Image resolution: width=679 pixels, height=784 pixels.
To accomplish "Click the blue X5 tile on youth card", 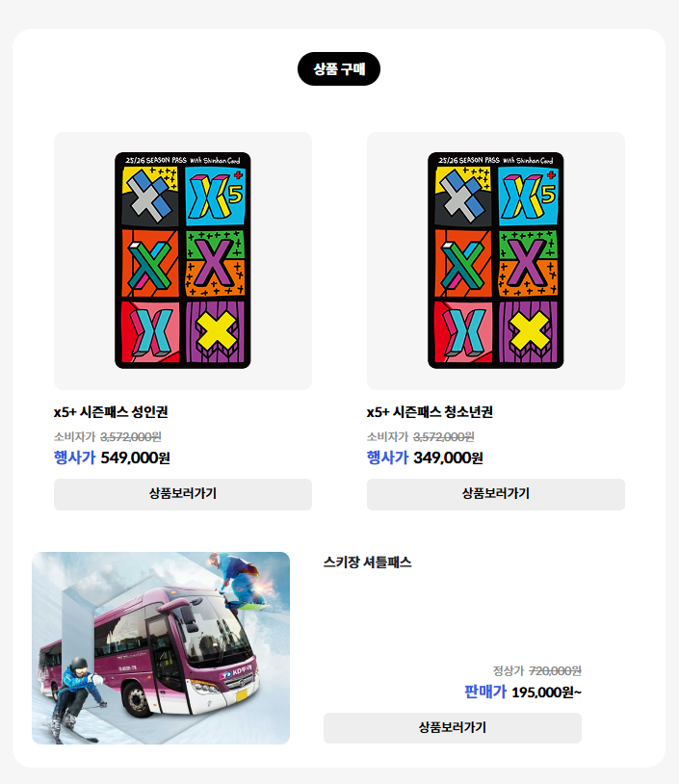I will coord(528,196).
